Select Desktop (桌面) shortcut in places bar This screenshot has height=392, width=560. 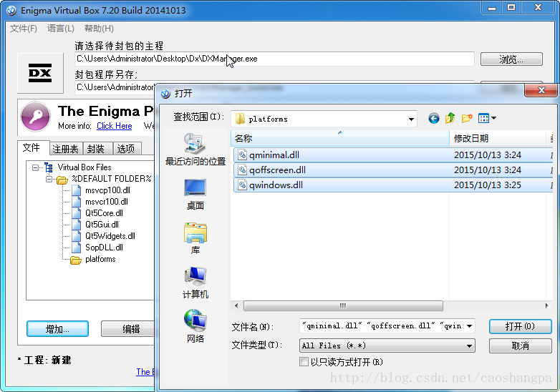pyautogui.click(x=195, y=194)
